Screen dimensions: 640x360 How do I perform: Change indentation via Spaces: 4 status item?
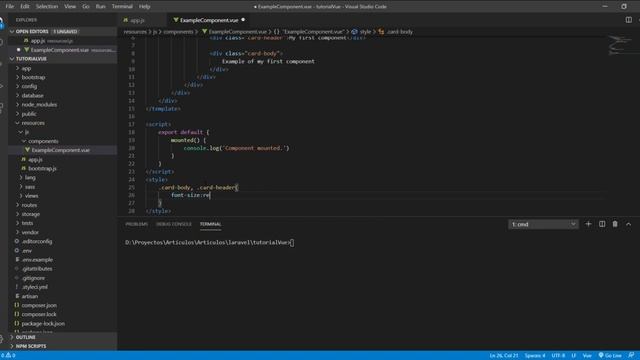click(x=535, y=356)
